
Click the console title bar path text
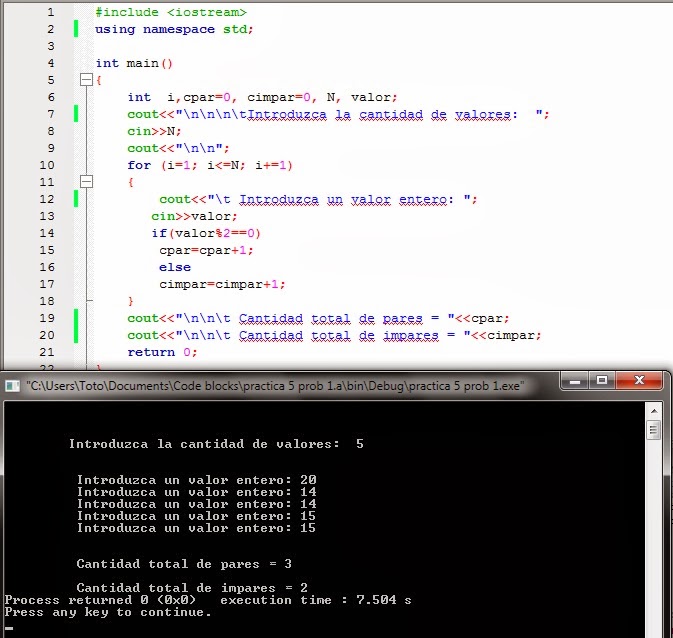click(275, 386)
